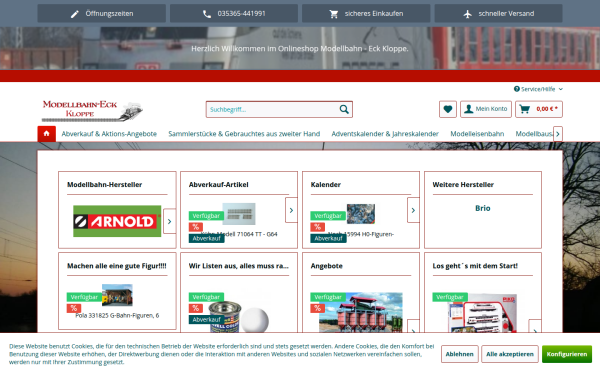
Task: Open the wishlist heart icon
Action: point(448,109)
